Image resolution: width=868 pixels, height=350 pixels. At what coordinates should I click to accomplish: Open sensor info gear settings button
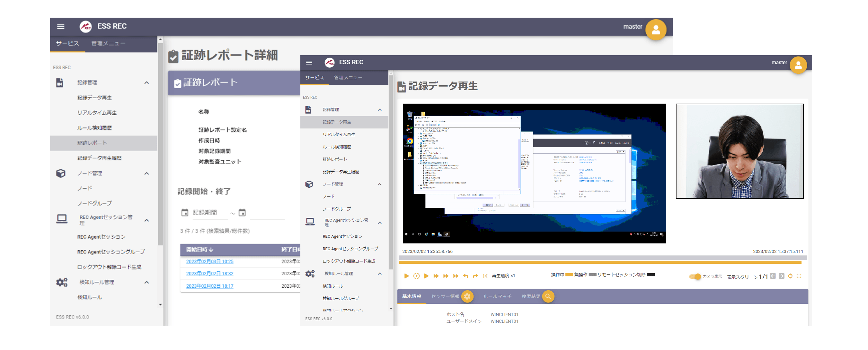(467, 296)
